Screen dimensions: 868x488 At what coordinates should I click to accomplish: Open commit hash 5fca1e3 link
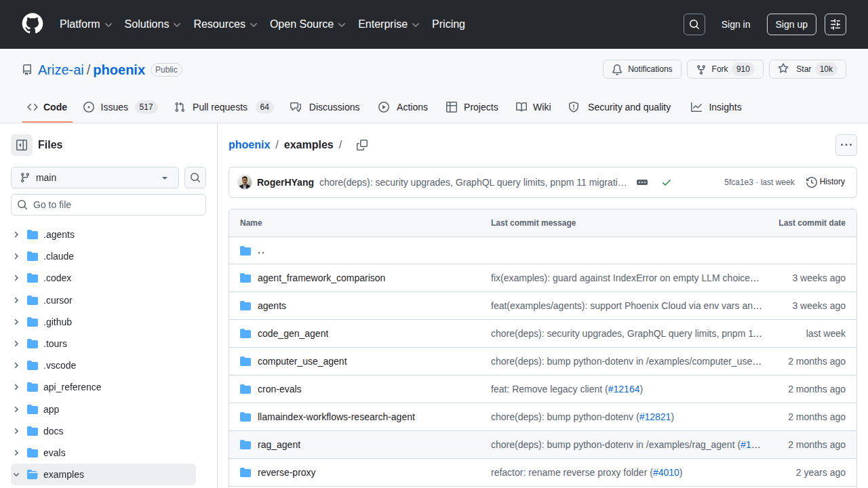[738, 182]
